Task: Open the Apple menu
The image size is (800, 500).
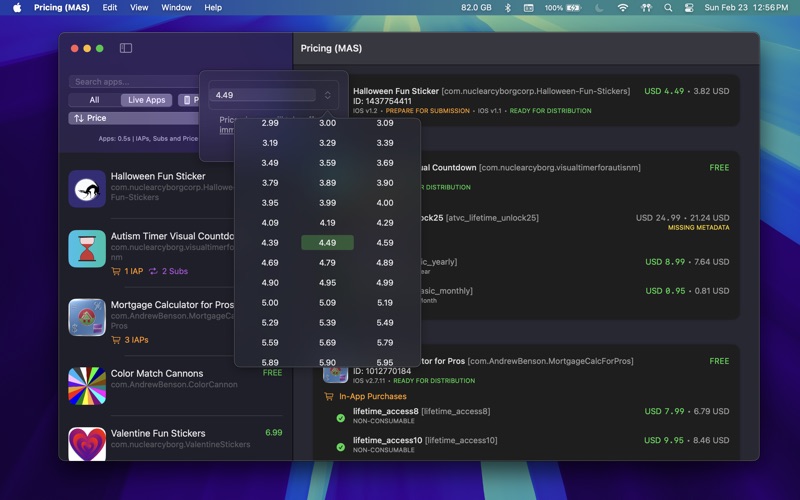Action: tap(17, 8)
